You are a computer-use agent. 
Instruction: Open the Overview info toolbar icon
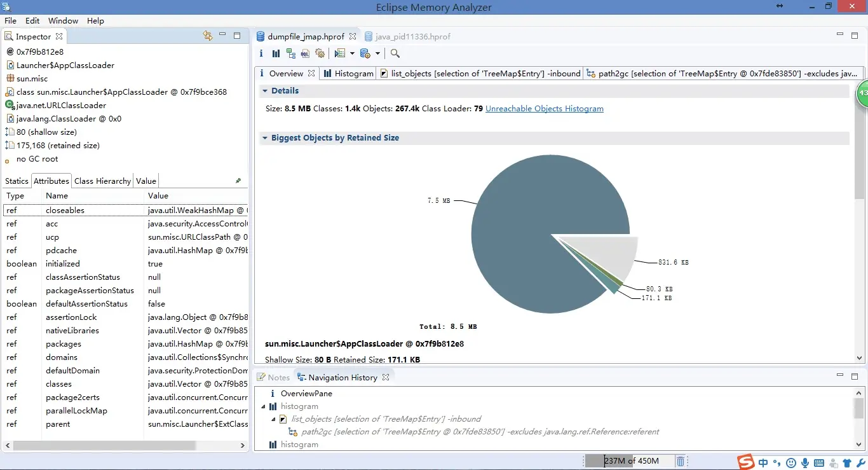point(261,53)
